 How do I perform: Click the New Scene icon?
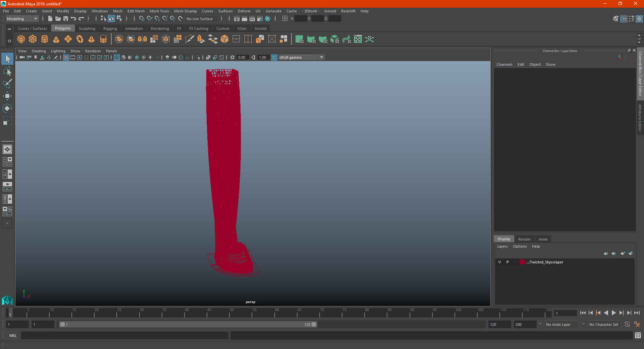(x=50, y=19)
